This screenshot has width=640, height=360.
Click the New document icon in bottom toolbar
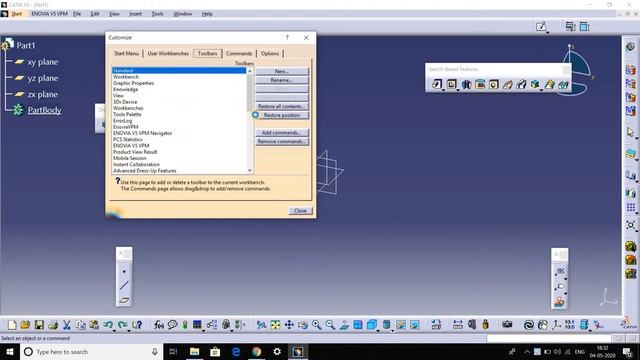pos(12,325)
